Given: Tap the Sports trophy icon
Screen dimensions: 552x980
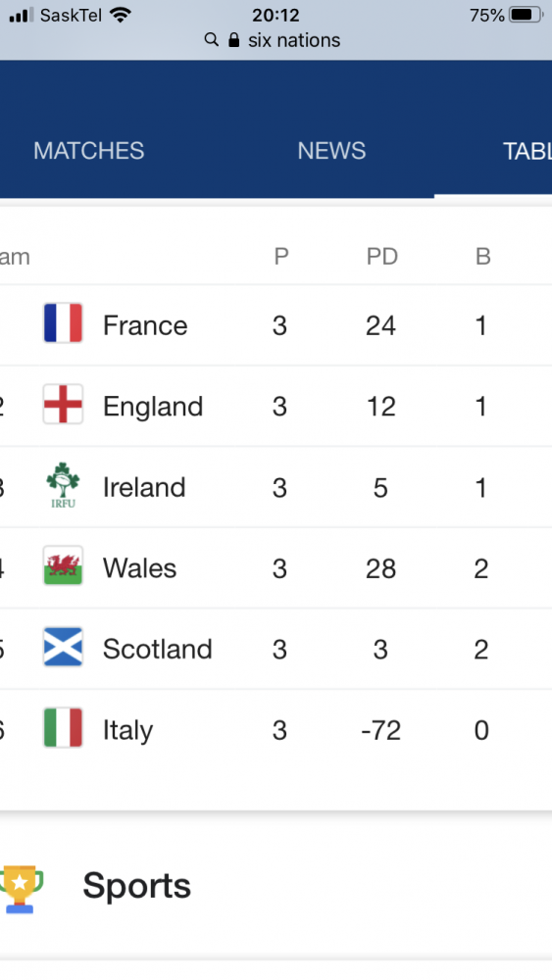Looking at the screenshot, I should pos(21,889).
